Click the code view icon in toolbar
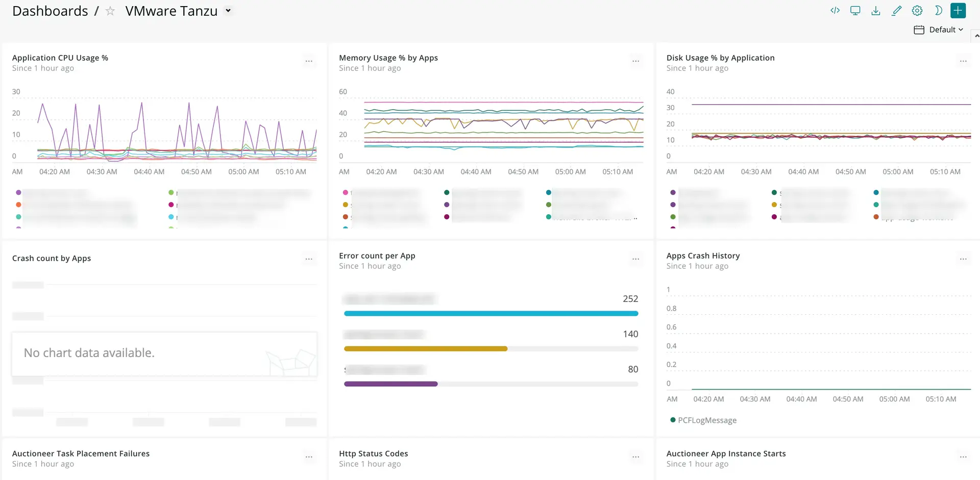 pyautogui.click(x=835, y=11)
